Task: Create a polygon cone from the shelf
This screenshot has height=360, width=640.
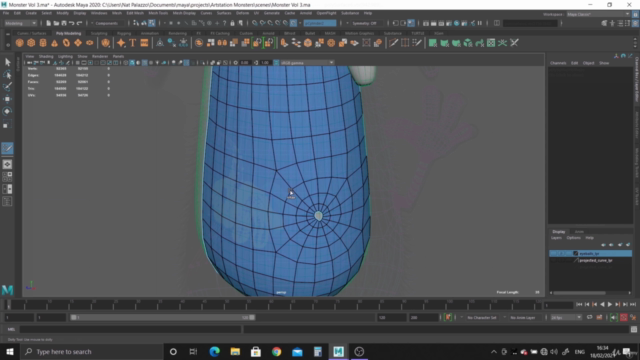Action: pos(54,43)
